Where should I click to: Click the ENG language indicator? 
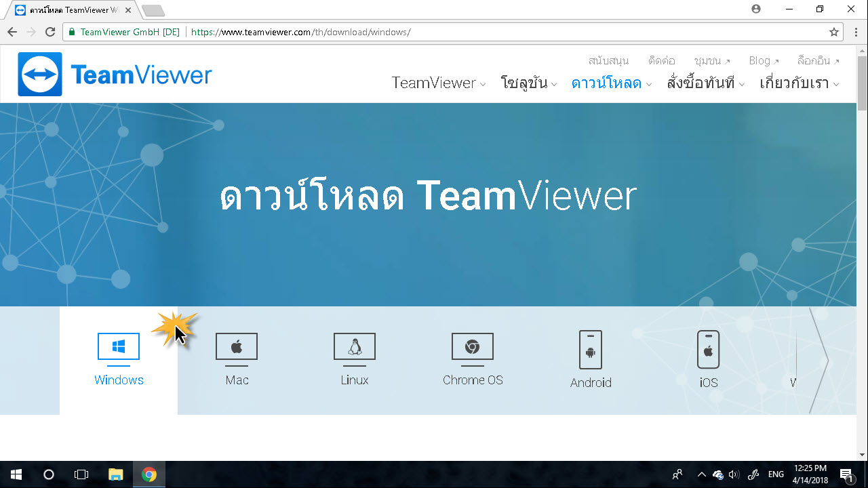coord(776,474)
